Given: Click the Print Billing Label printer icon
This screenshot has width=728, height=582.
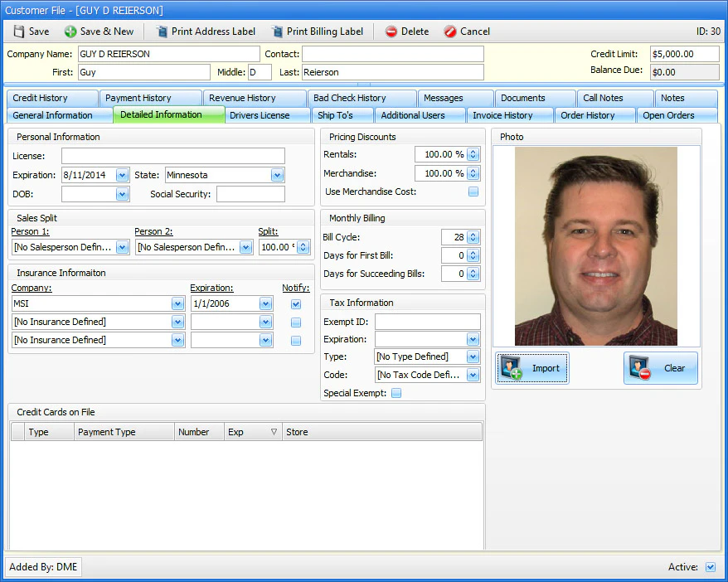Looking at the screenshot, I should pos(275,32).
